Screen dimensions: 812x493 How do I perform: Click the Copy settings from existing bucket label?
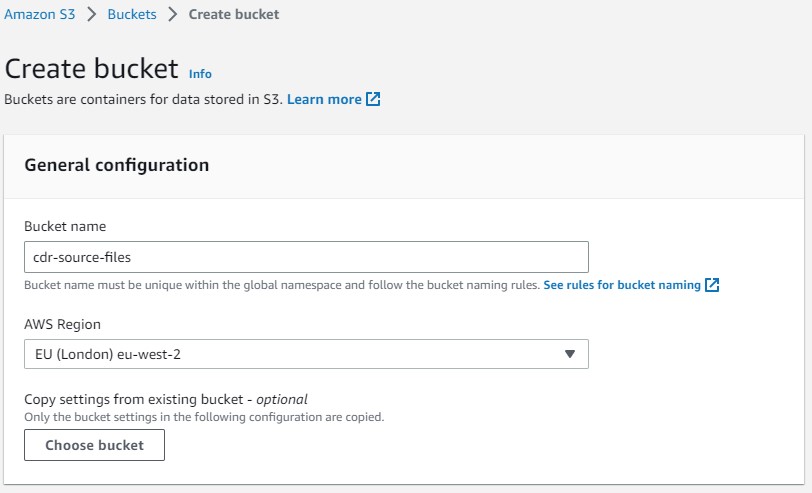click(x=165, y=399)
